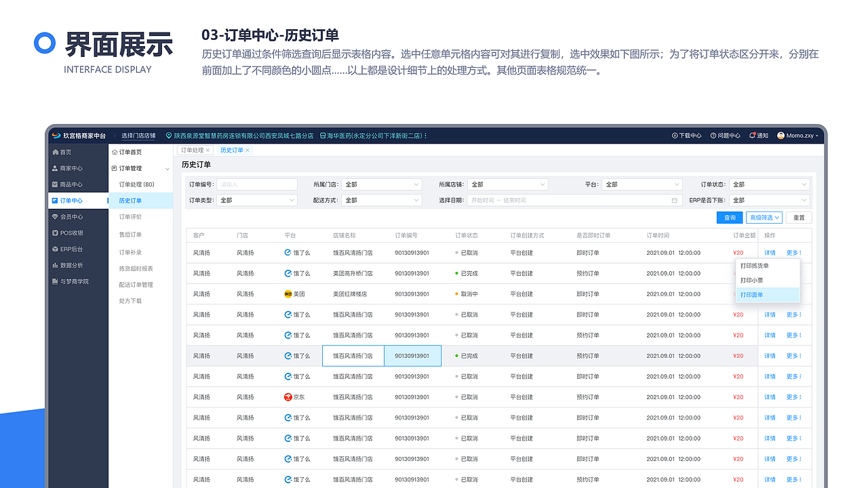This screenshot has width=868, height=488.
Task: Open the 所属店铺 dropdown
Action: pos(507,184)
